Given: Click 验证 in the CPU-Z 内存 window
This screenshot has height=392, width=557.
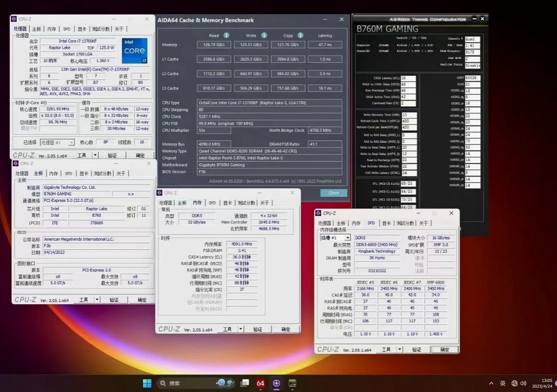Looking at the screenshot, I should pos(258,329).
